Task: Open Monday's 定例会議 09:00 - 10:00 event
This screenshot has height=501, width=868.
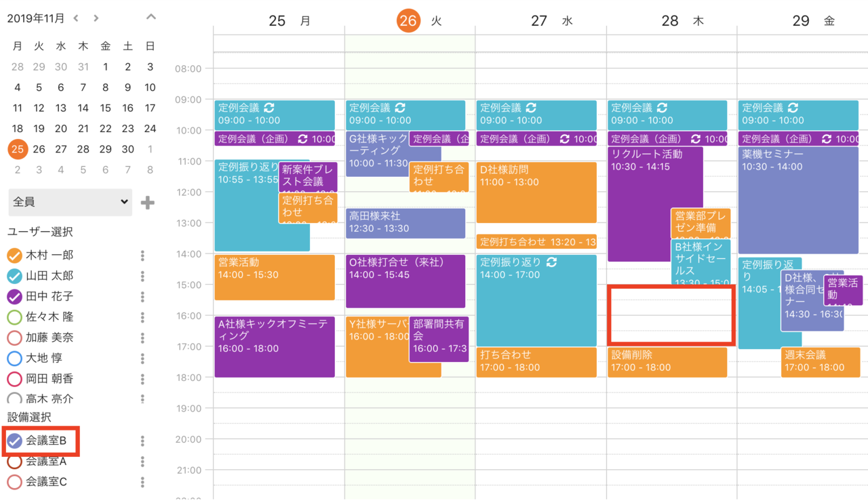Action: coord(275,115)
